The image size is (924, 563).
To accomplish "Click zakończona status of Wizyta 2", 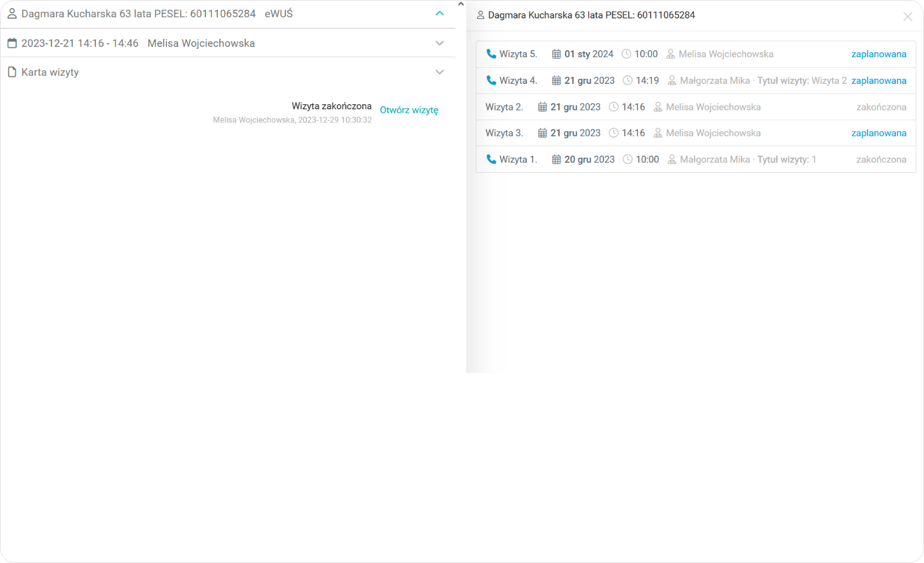I will (881, 107).
